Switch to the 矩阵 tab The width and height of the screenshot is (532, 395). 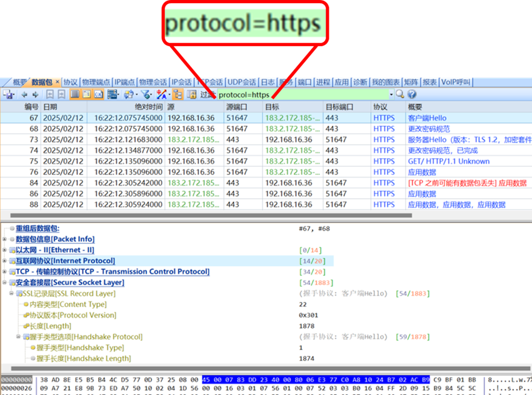(x=411, y=82)
